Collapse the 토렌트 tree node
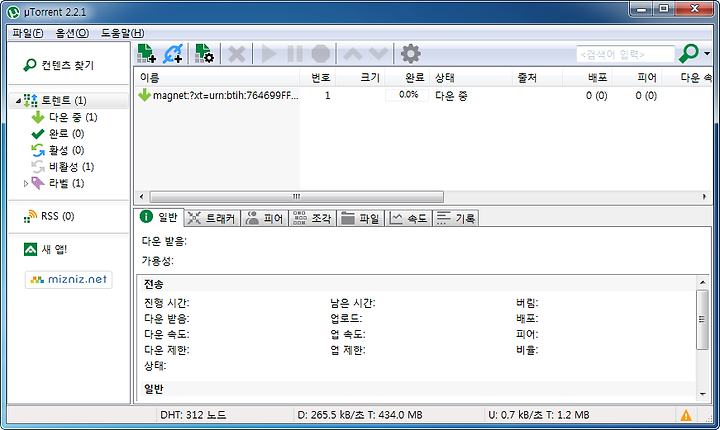Screen dimensions: 720x430 [18, 101]
